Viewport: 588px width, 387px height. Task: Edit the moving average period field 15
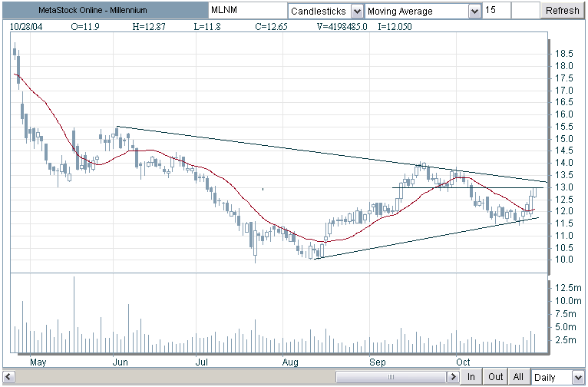coord(497,11)
